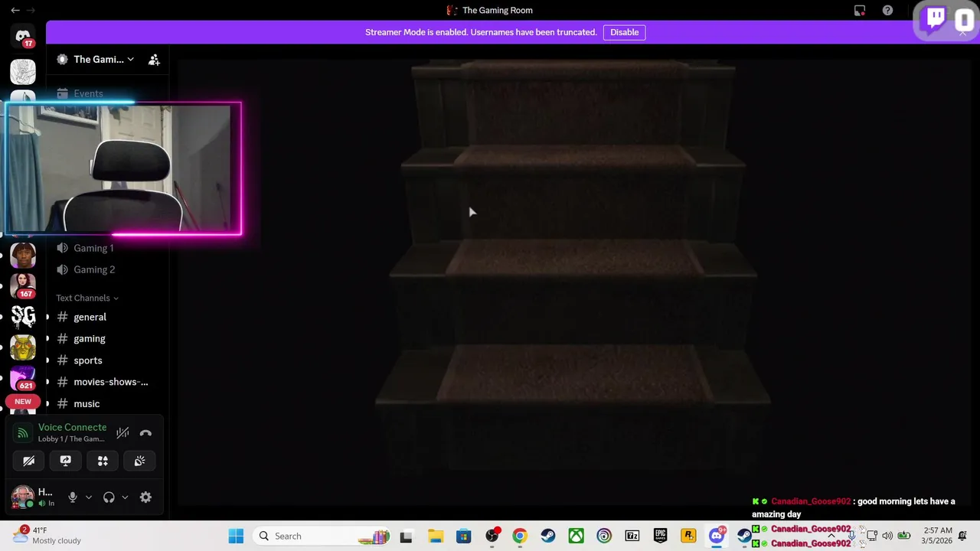Open system volume speaker icon in tray
Viewport: 980px width, 551px height.
[x=887, y=536]
